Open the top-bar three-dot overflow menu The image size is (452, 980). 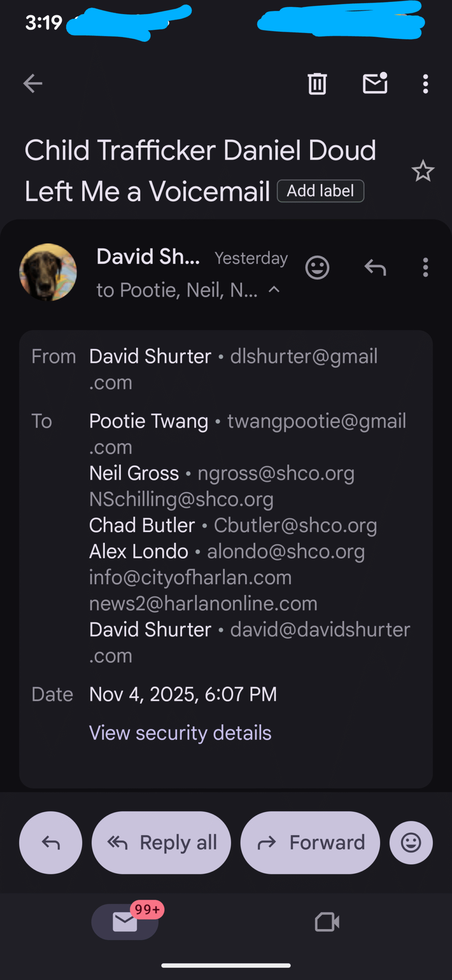click(425, 83)
